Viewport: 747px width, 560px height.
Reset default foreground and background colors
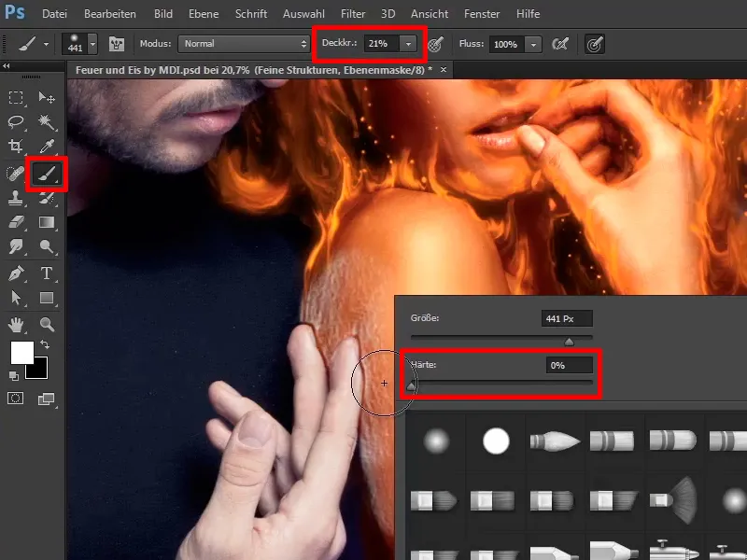[x=14, y=376]
